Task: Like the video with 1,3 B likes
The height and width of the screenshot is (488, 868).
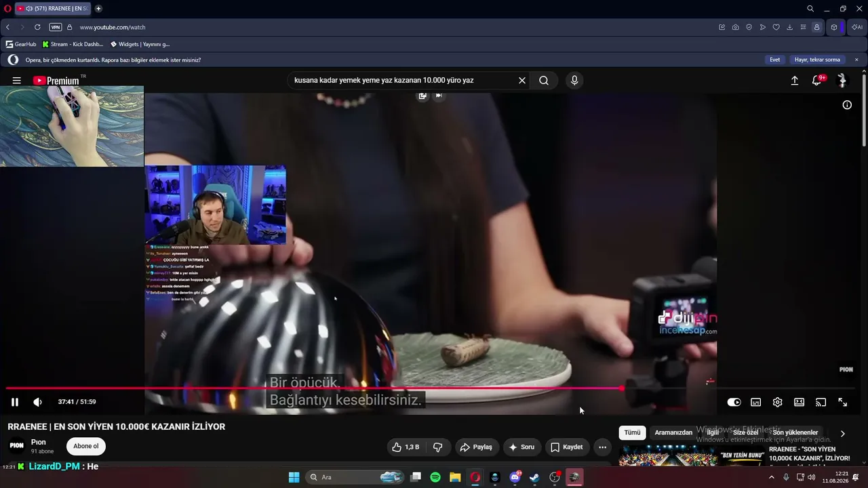Action: [406, 447]
